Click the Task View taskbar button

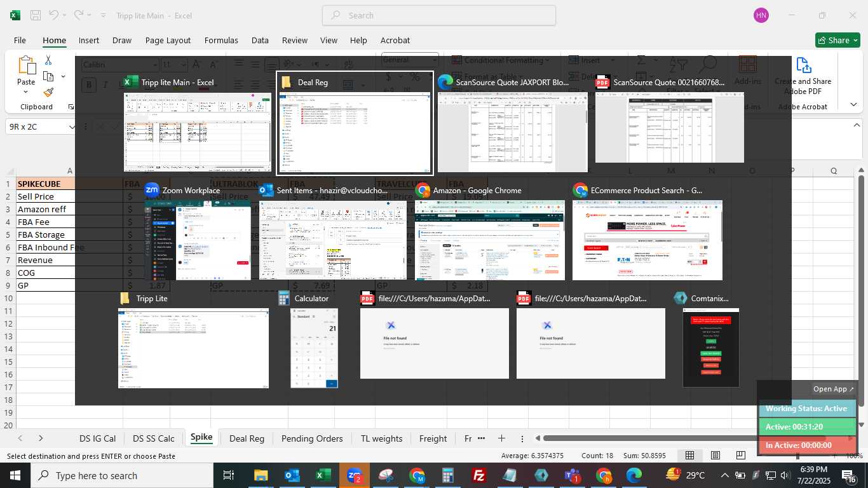[229, 475]
